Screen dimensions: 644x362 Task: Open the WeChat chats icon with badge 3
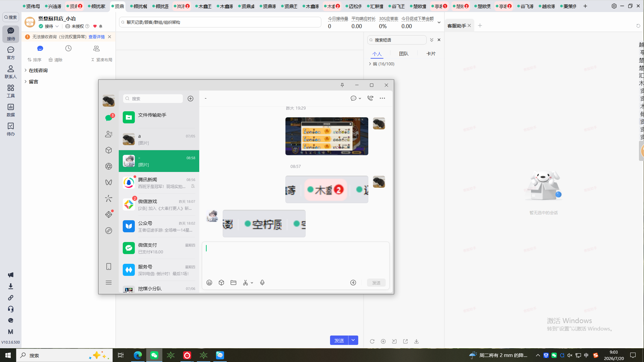point(109,118)
